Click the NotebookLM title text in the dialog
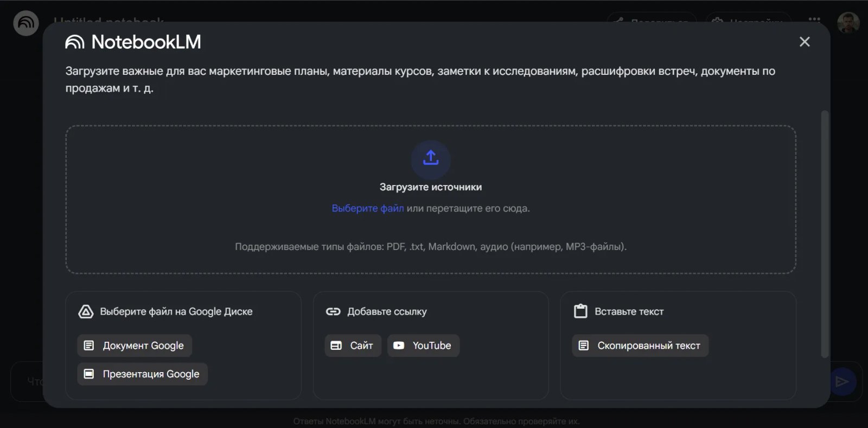Screen dimensions: 868x428 click(146, 42)
